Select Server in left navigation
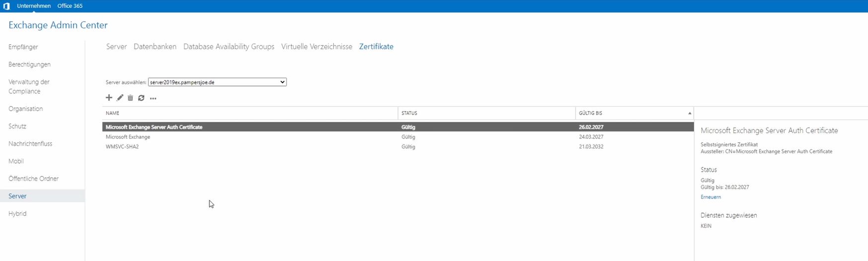 (42, 196)
